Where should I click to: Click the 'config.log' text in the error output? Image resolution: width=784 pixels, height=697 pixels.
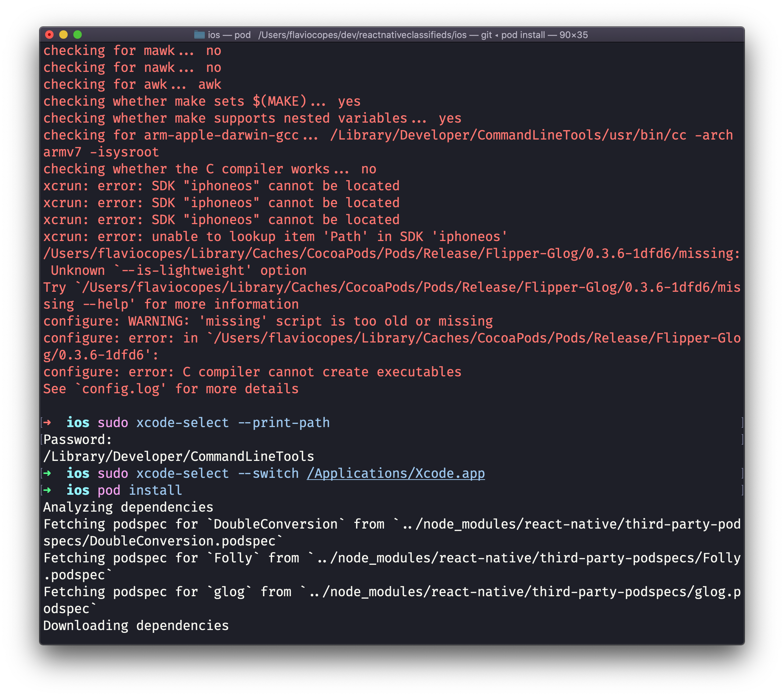coord(121,389)
